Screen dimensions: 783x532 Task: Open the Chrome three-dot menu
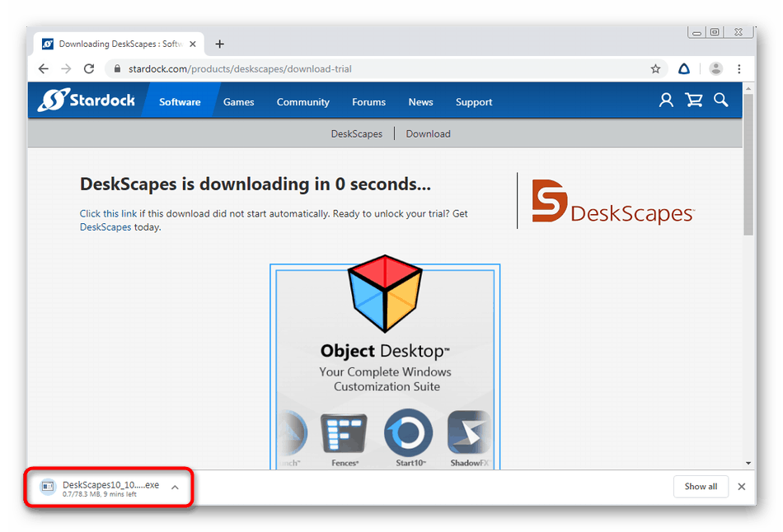click(x=739, y=69)
